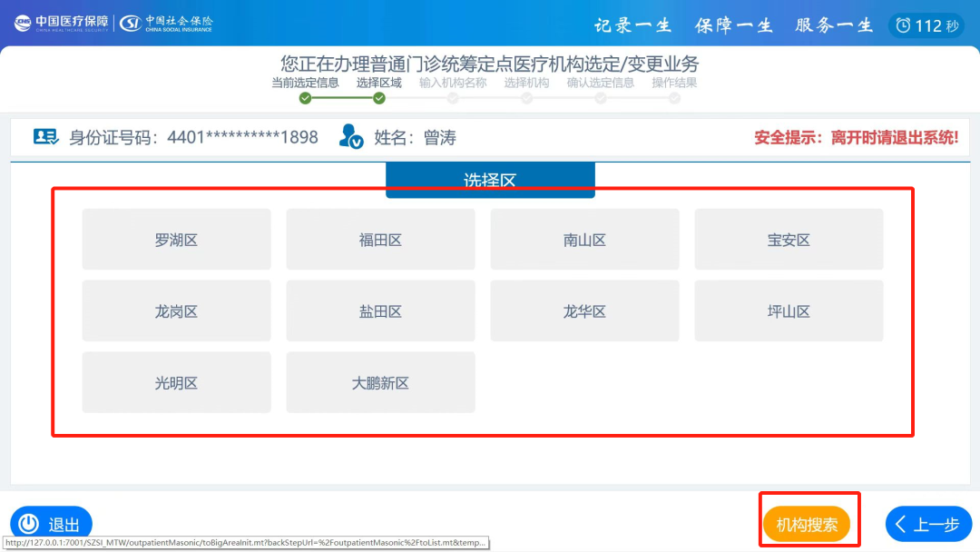Select the 罗湖区 district option

click(x=176, y=239)
